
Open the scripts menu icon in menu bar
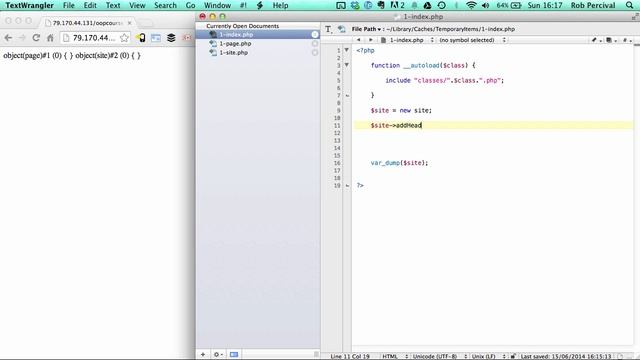[260, 5]
